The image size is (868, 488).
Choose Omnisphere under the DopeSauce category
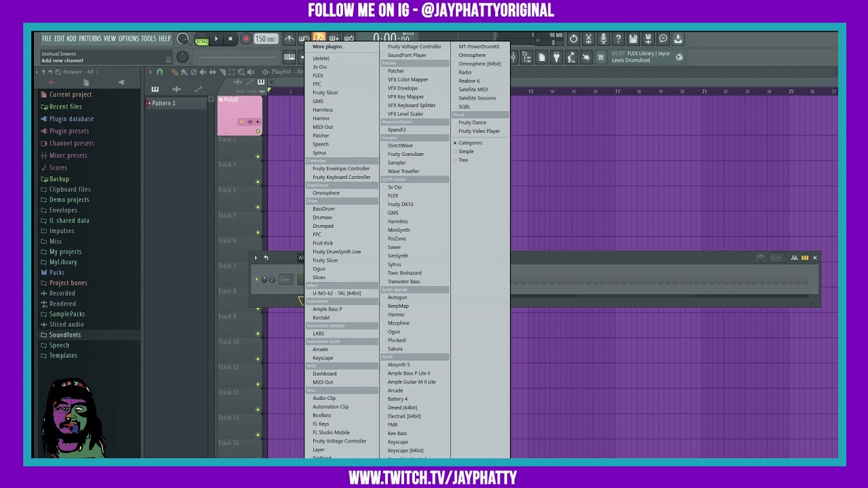tap(325, 193)
